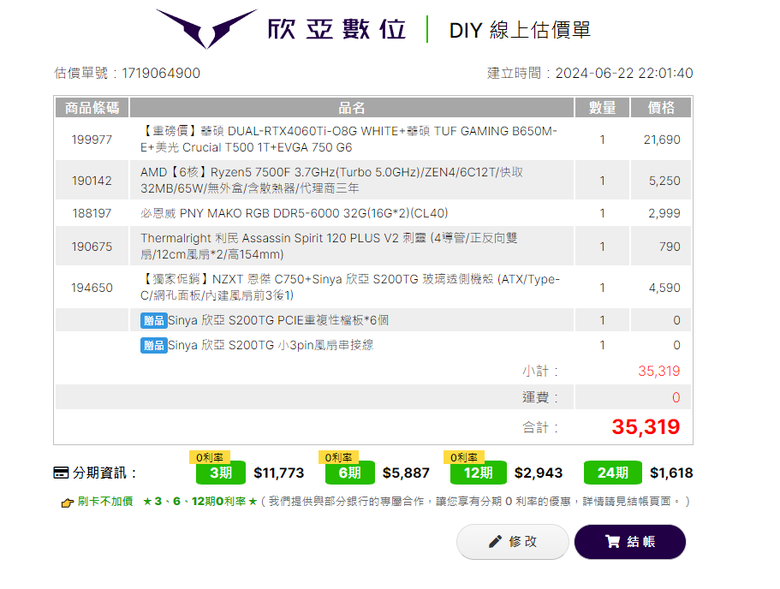Click product code 190675

point(92,247)
